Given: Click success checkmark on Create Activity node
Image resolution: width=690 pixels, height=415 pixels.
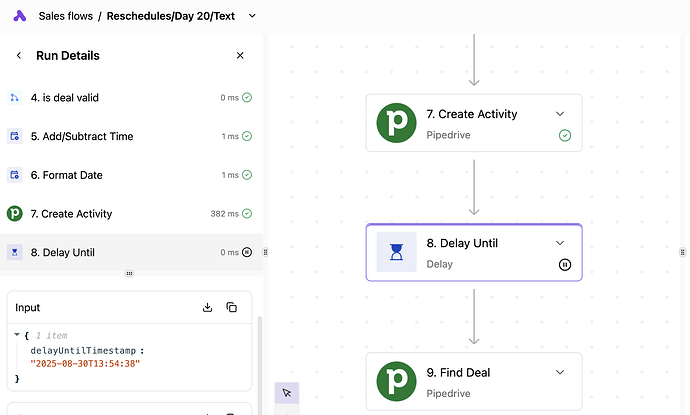Looking at the screenshot, I should (x=565, y=135).
